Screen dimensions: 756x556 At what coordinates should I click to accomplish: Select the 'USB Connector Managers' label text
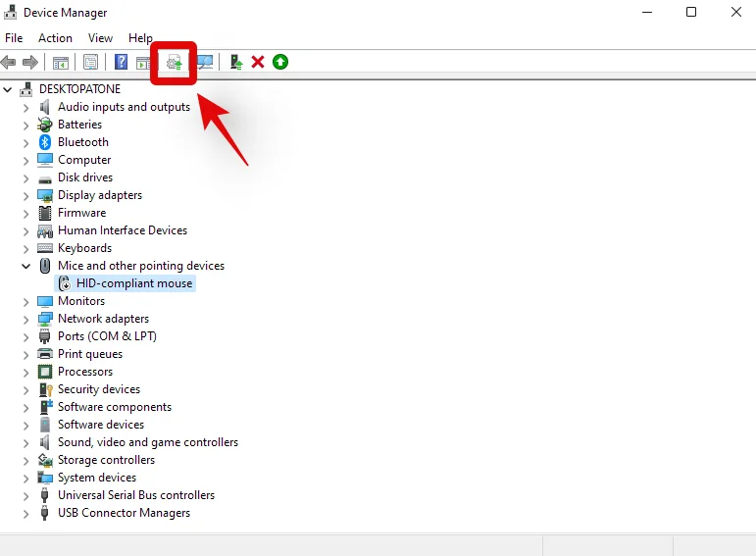click(x=124, y=513)
